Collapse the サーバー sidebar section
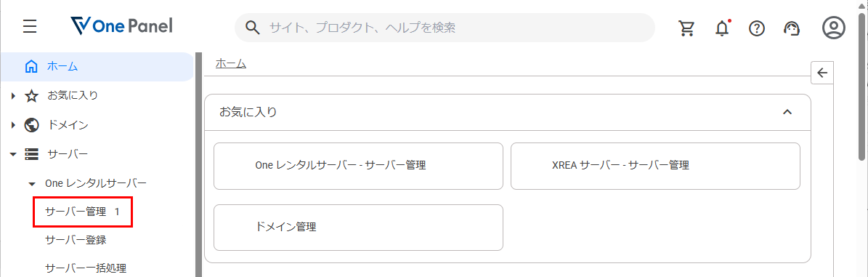Viewport: 868px width, 277px height. (x=13, y=154)
